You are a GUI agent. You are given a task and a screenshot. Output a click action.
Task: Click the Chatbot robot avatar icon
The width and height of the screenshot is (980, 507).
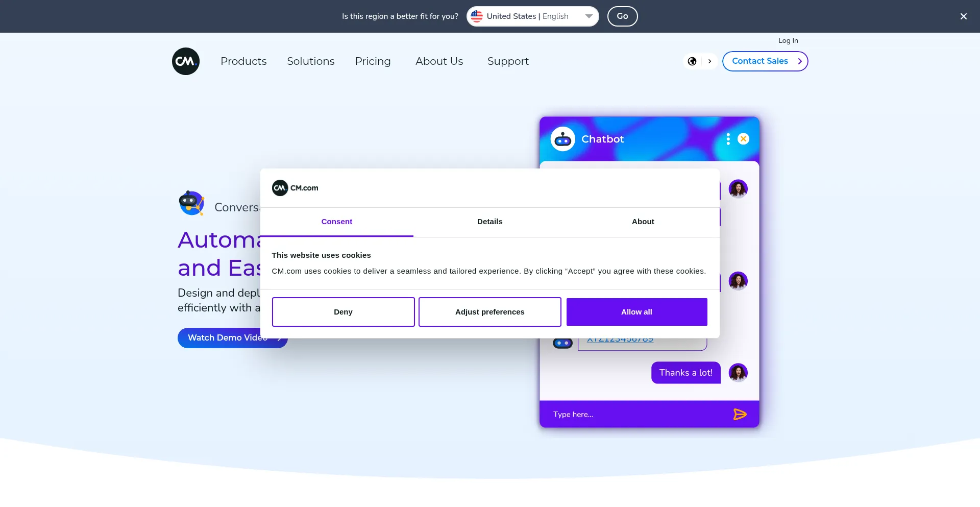(563, 139)
